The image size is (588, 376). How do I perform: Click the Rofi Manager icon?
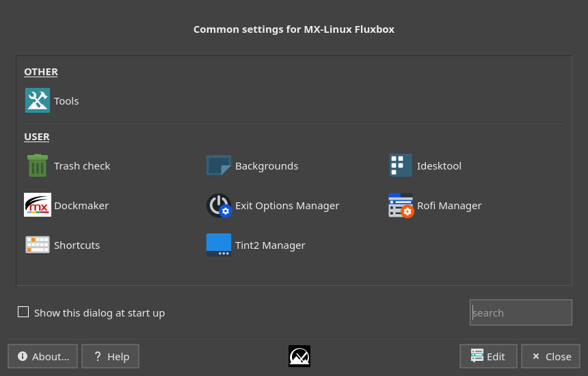401,205
